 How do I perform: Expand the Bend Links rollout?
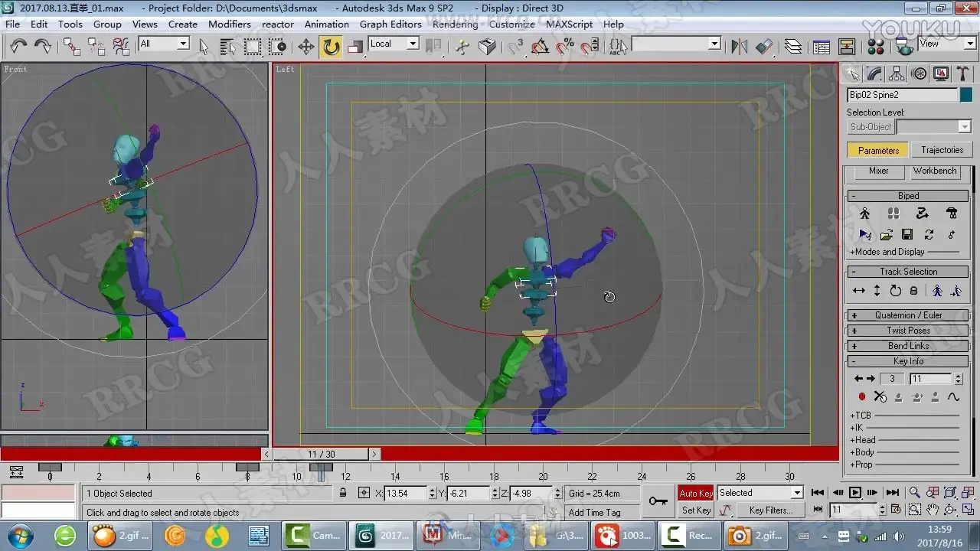tap(908, 346)
